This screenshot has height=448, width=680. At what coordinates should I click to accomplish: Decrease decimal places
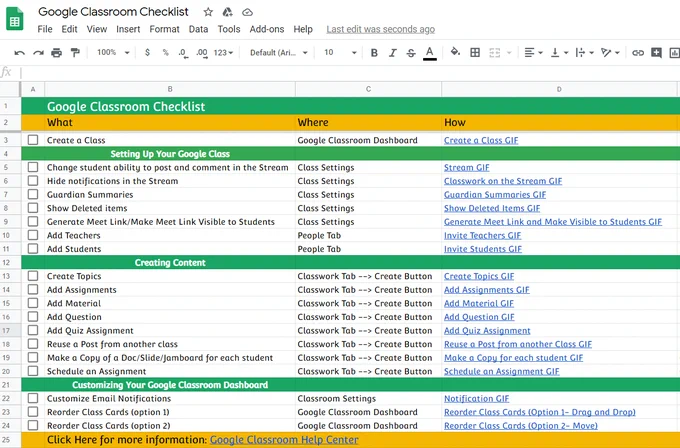[x=183, y=53]
